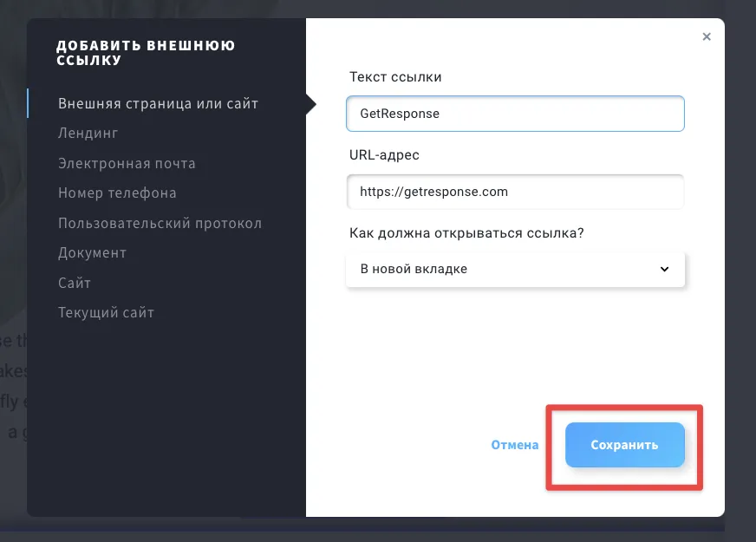
Task: Switch to the 'Лендинг' link type
Action: pyautogui.click(x=88, y=133)
